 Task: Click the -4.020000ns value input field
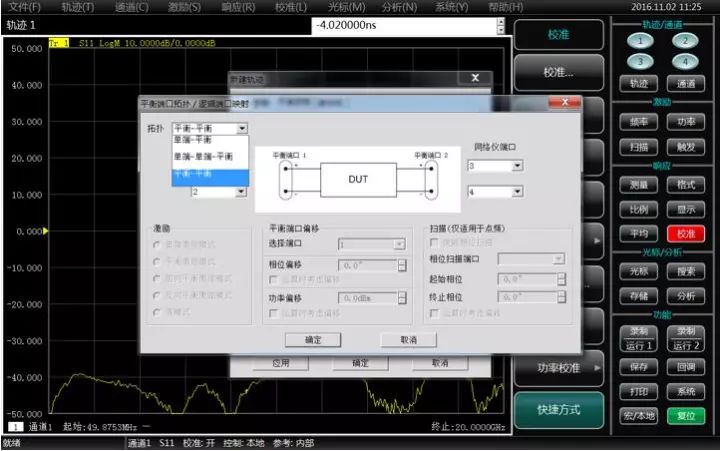[x=405, y=25]
